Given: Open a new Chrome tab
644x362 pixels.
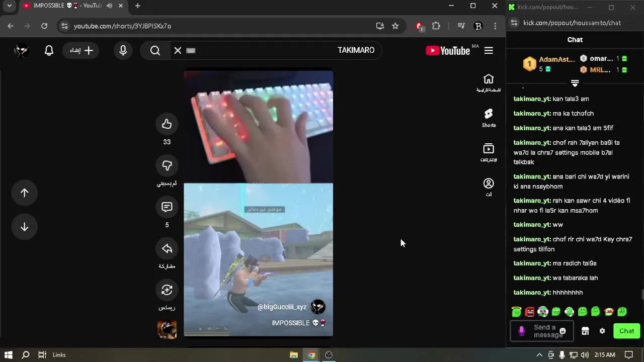Looking at the screenshot, I should (x=138, y=6).
